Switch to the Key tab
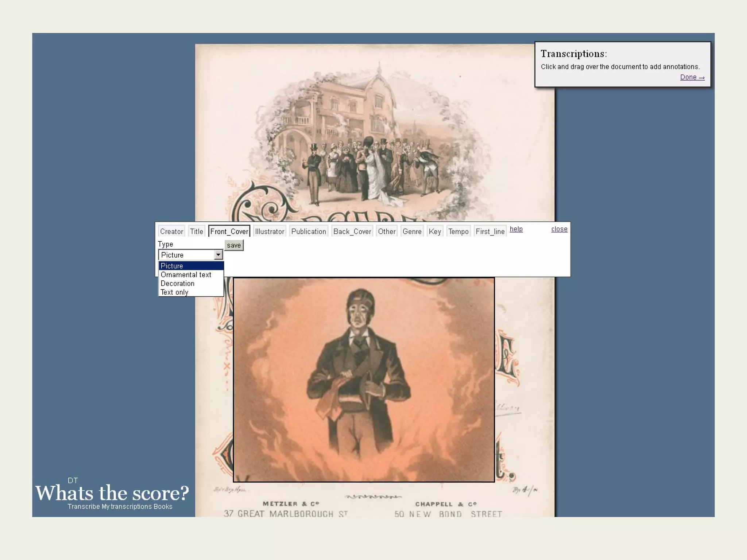This screenshot has width=747, height=560. (x=435, y=232)
